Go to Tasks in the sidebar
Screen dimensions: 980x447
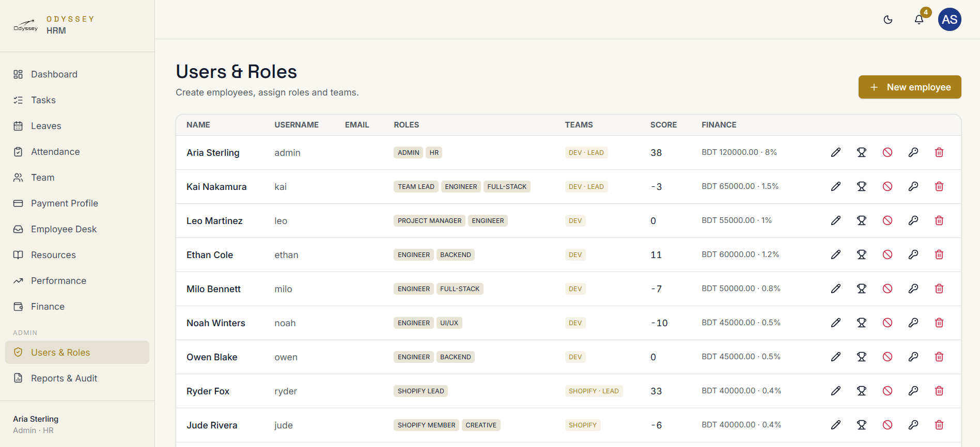click(x=77, y=100)
